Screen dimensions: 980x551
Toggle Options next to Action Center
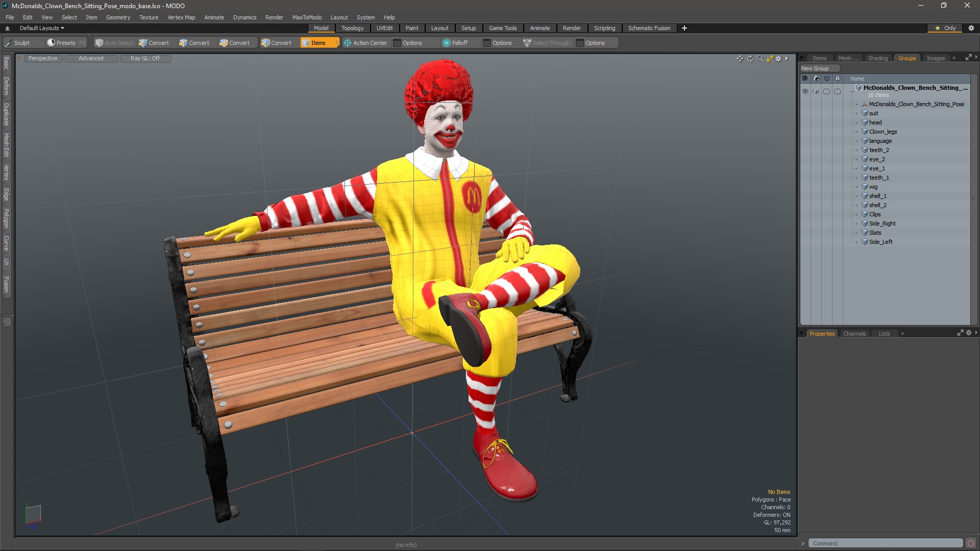click(408, 43)
